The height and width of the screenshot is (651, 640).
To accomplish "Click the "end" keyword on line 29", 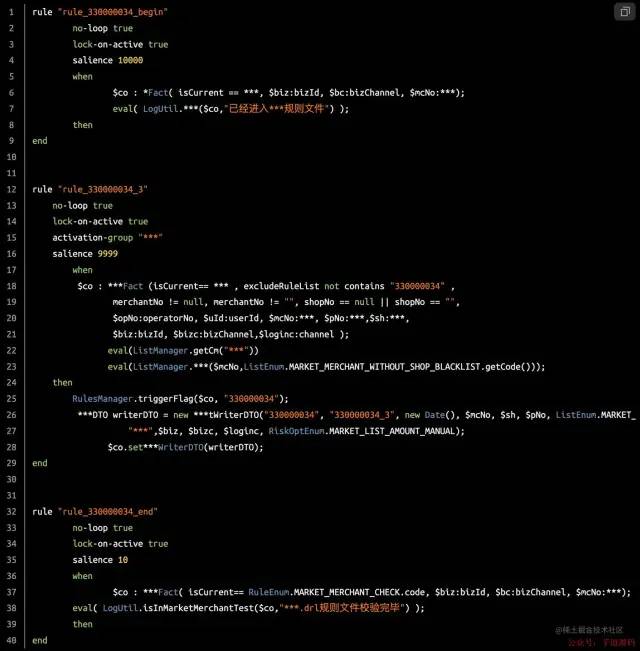I will 40,463.
